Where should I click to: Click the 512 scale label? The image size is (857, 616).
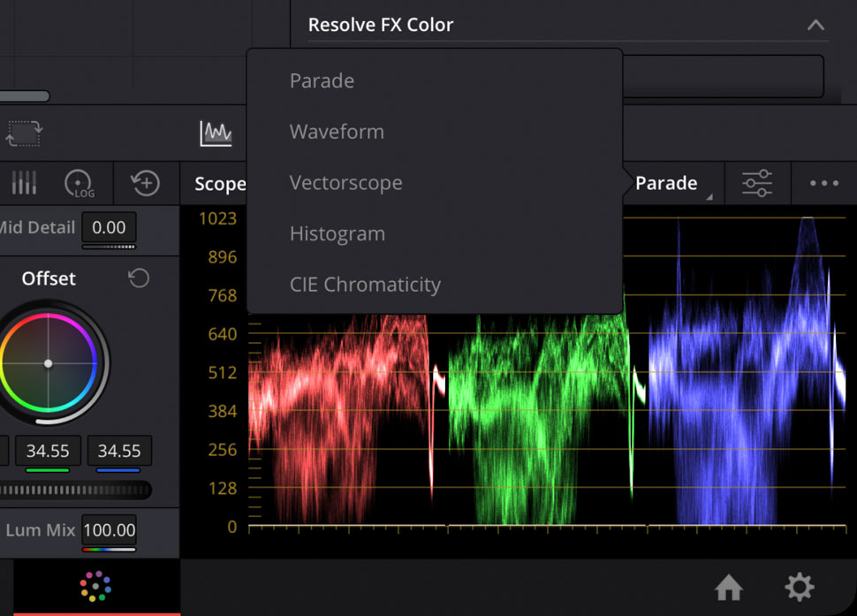pos(223,373)
